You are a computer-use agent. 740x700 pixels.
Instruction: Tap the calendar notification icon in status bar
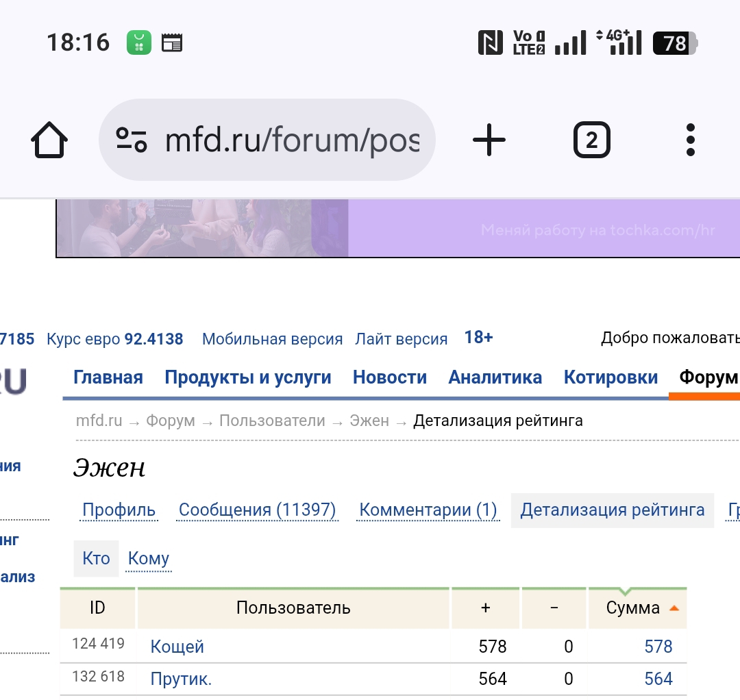click(172, 43)
